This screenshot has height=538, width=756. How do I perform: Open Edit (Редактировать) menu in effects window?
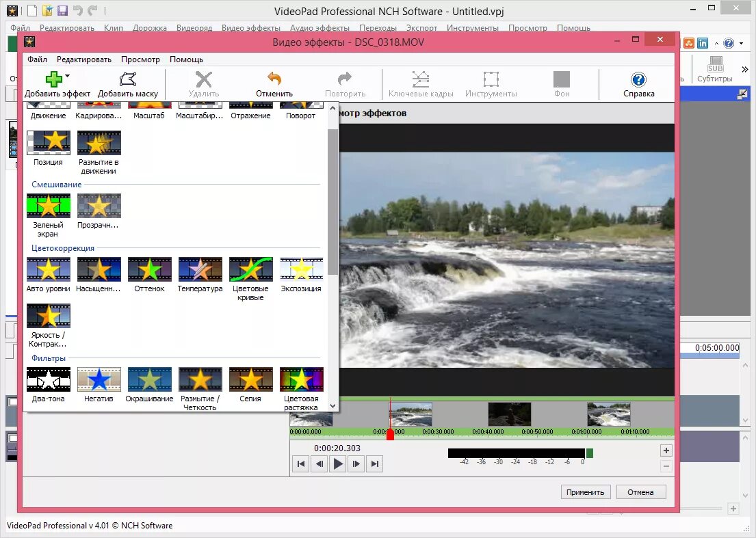pyautogui.click(x=84, y=59)
